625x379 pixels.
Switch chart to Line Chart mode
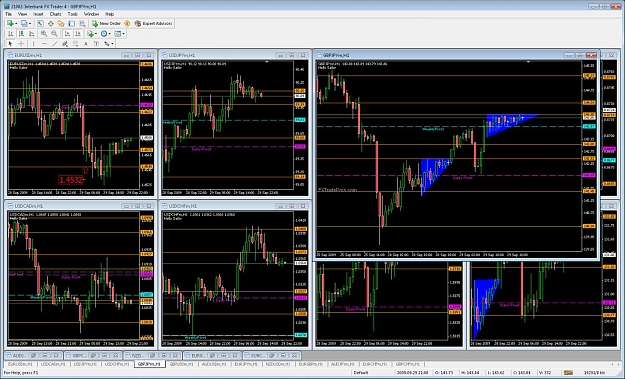(x=31, y=33)
